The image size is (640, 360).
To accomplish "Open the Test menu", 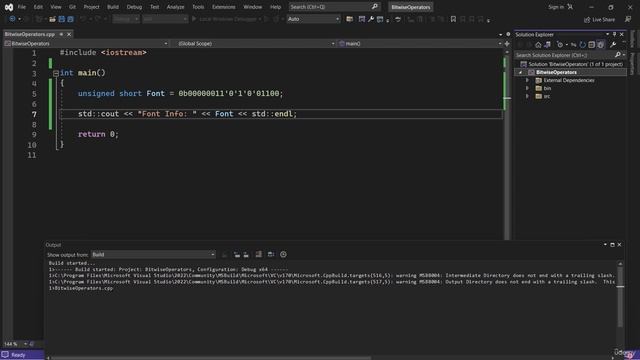I will coord(154,7).
